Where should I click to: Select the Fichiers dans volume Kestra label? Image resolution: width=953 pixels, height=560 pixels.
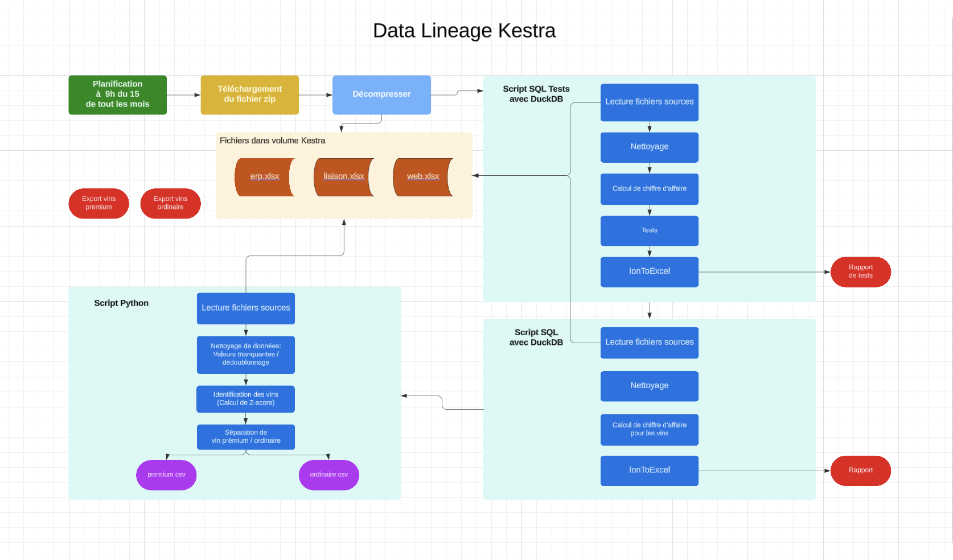click(272, 141)
